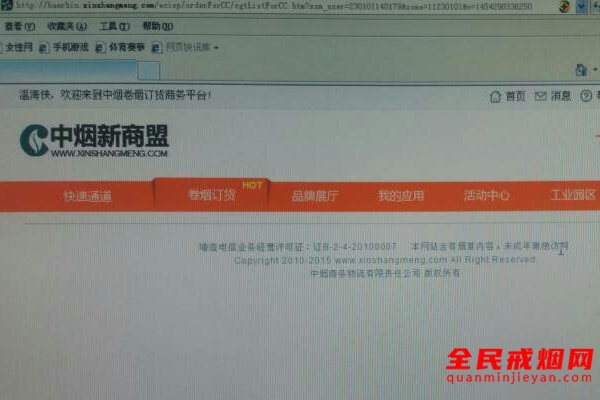
Task: Click the 中烟新商盟 logo
Action: coord(94,140)
